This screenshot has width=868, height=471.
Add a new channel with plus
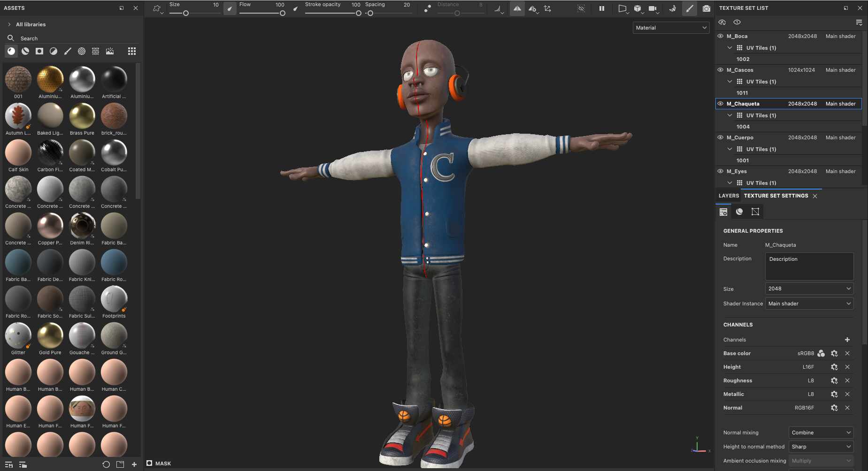point(847,340)
